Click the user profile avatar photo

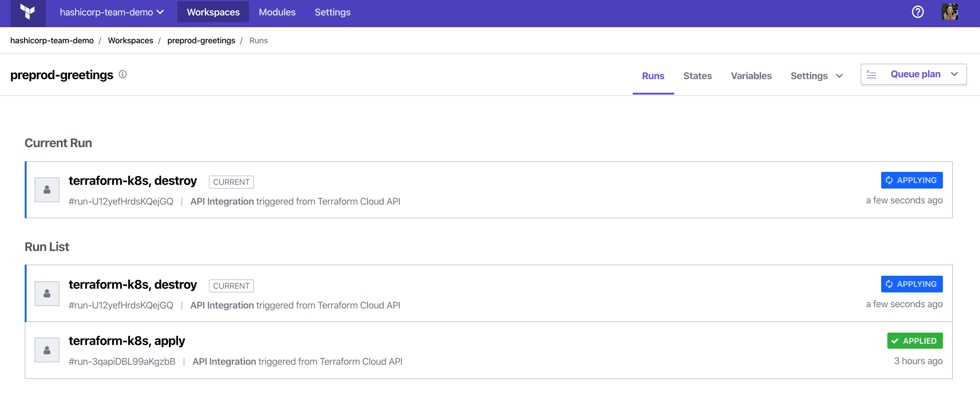pyautogui.click(x=950, y=12)
